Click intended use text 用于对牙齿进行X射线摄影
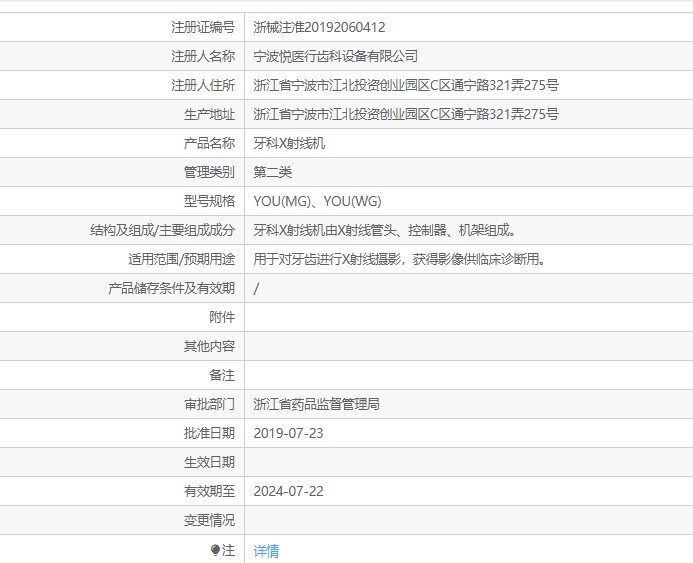 pyautogui.click(x=327, y=259)
